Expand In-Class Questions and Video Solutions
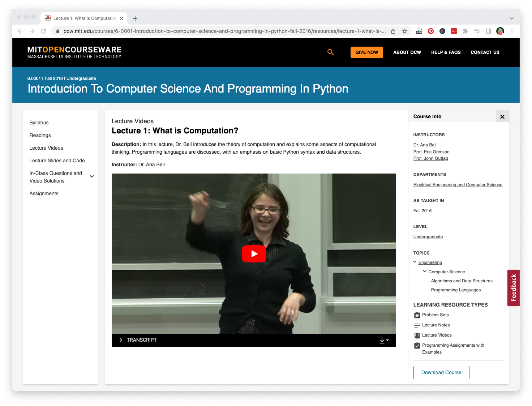Image resolution: width=532 pixels, height=406 pixels. [x=92, y=176]
